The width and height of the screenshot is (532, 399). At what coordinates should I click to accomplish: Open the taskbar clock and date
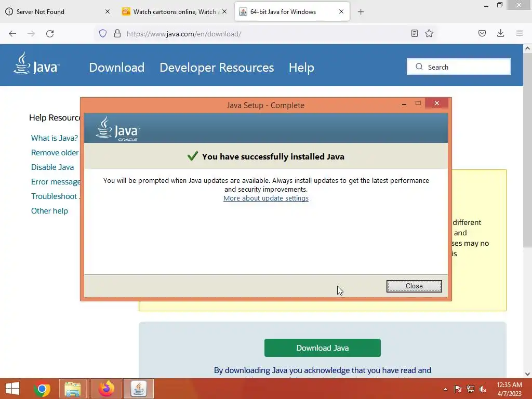pyautogui.click(x=509, y=389)
